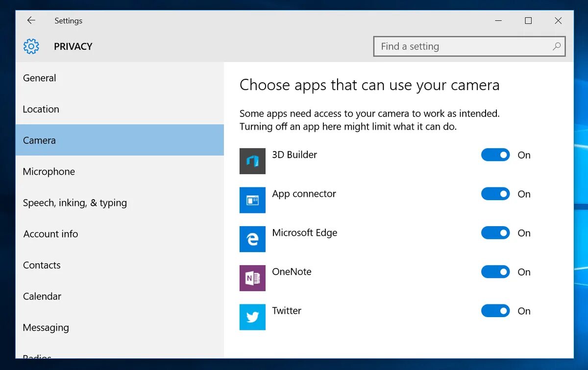Image resolution: width=588 pixels, height=370 pixels.
Task: Select Contacts in the sidebar
Action: [x=120, y=265]
